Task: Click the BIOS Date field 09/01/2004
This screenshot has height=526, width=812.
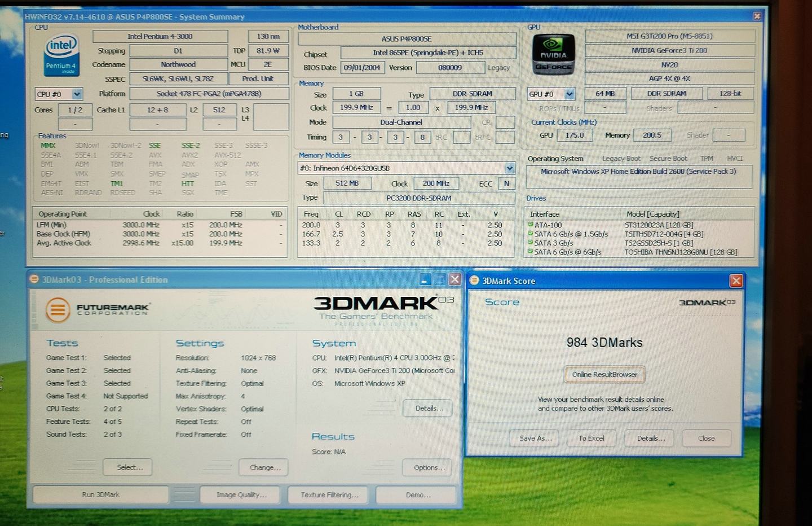Action: (x=362, y=68)
